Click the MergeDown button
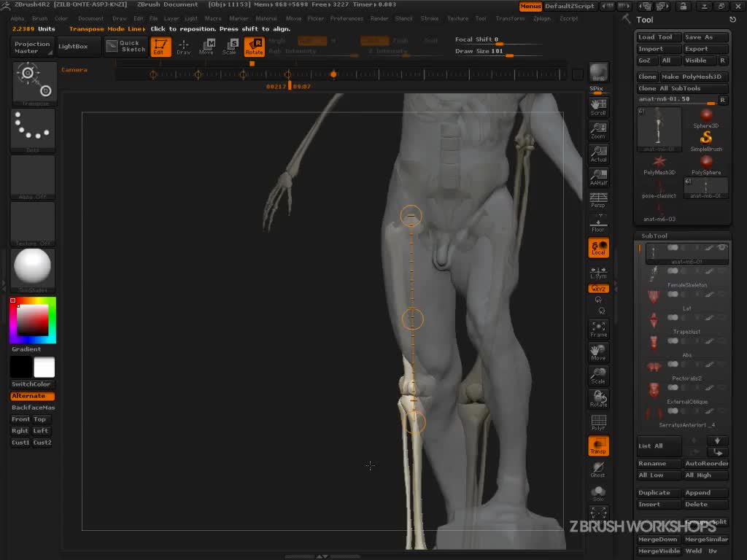The image size is (747, 560). (x=659, y=540)
